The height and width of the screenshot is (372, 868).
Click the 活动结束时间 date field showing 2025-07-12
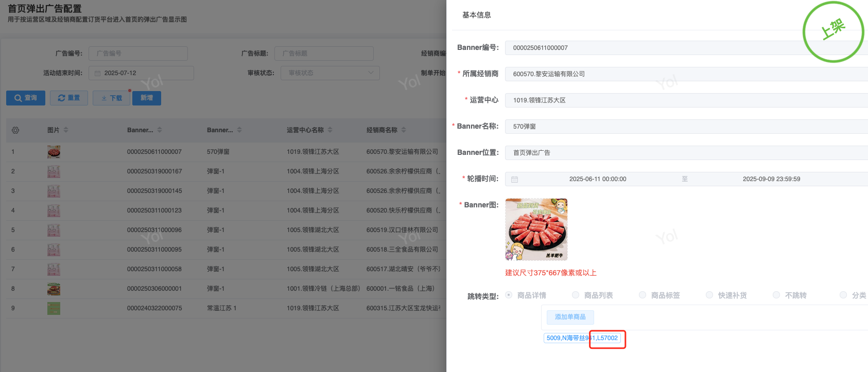click(x=141, y=73)
